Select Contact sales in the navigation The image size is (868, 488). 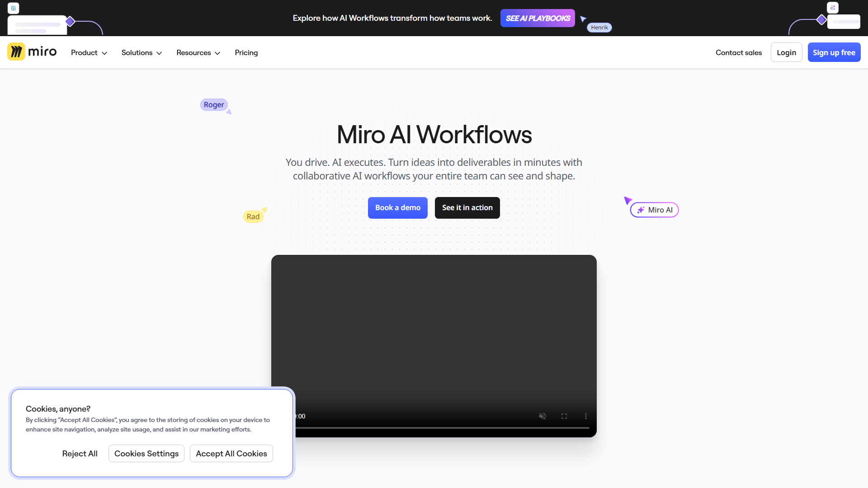739,52
